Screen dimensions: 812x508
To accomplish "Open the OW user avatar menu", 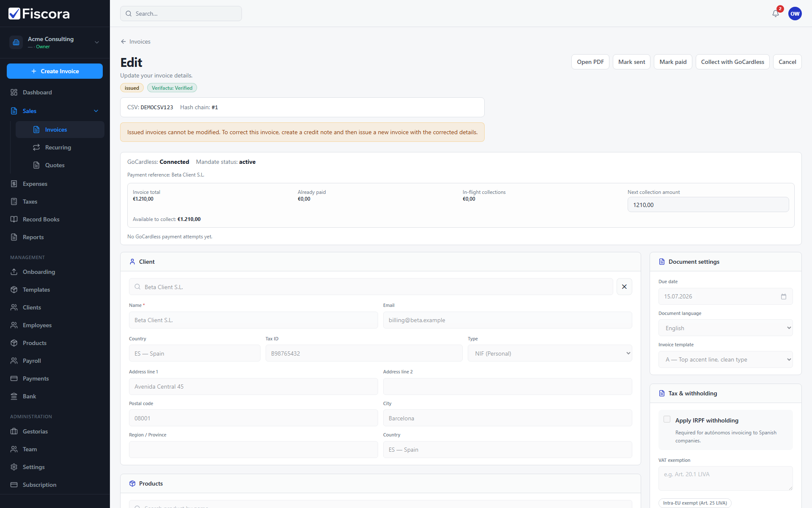I will (795, 14).
